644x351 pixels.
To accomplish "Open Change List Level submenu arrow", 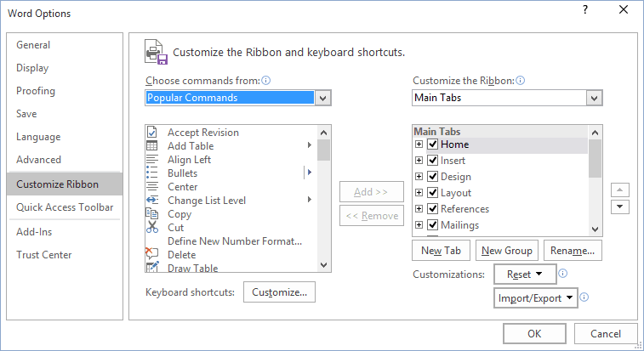I will [x=310, y=200].
